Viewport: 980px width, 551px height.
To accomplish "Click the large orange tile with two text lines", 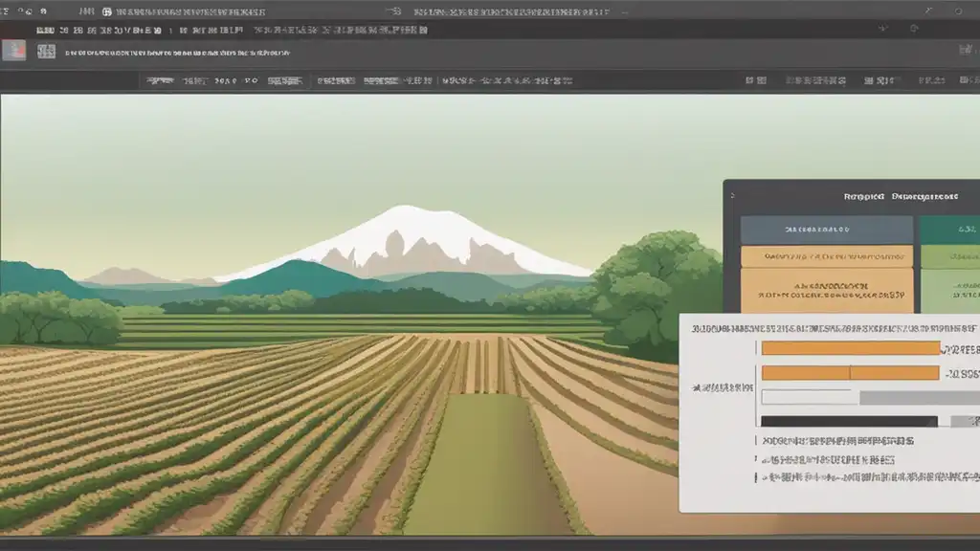I will 827,290.
